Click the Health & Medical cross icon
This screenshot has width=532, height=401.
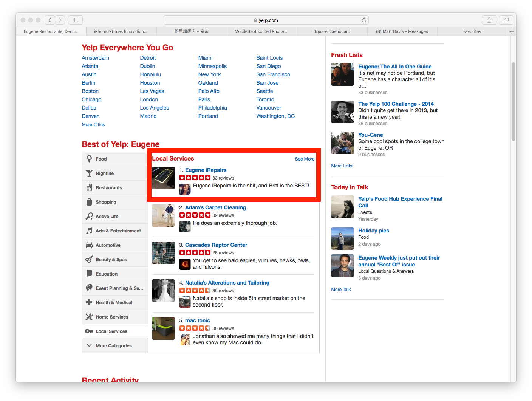[89, 302]
